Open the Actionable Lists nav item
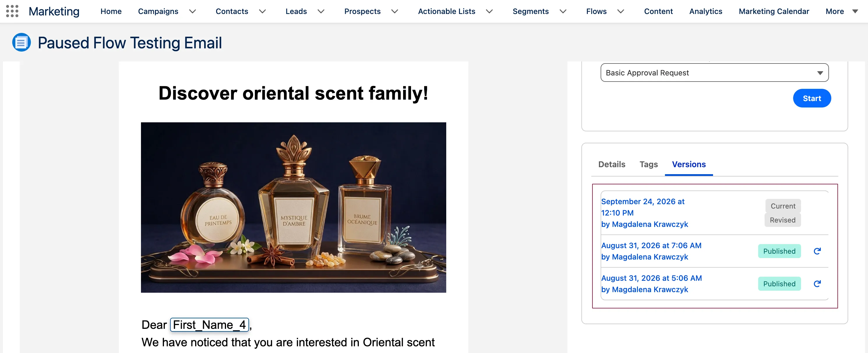The width and height of the screenshot is (868, 353). pyautogui.click(x=447, y=11)
